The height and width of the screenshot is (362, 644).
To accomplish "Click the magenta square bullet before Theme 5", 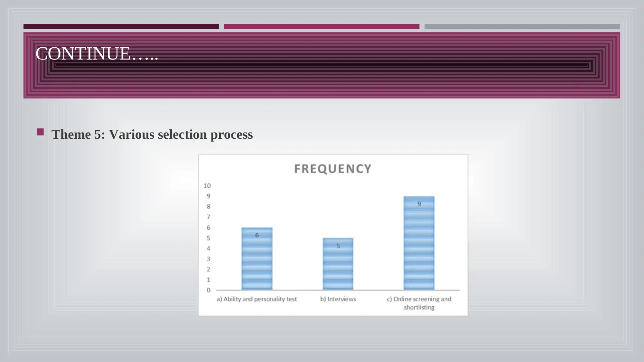I will 40,132.
